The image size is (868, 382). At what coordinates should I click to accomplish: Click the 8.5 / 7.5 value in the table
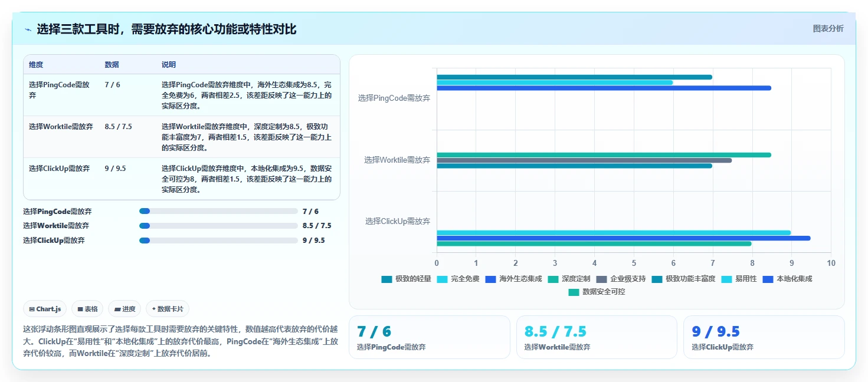(118, 127)
